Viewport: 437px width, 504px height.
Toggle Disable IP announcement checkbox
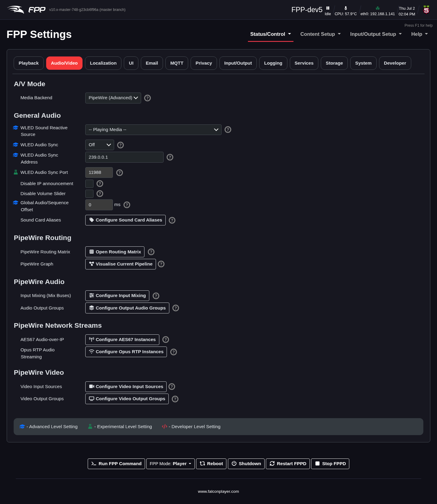point(89,184)
